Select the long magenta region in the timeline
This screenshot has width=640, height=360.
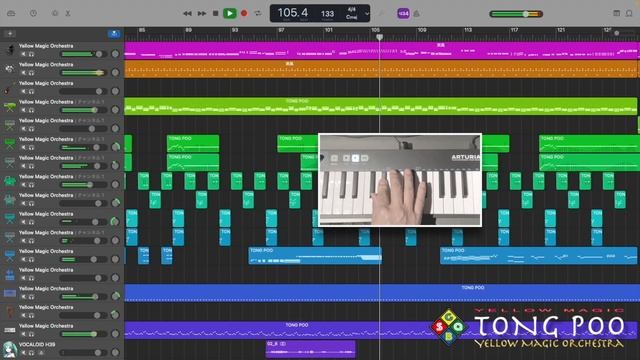pos(382,51)
